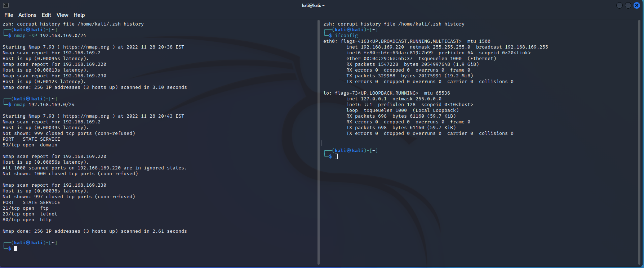Click the '21/tcp open ftp' line
This screenshot has width=644, height=268.
pos(26,208)
